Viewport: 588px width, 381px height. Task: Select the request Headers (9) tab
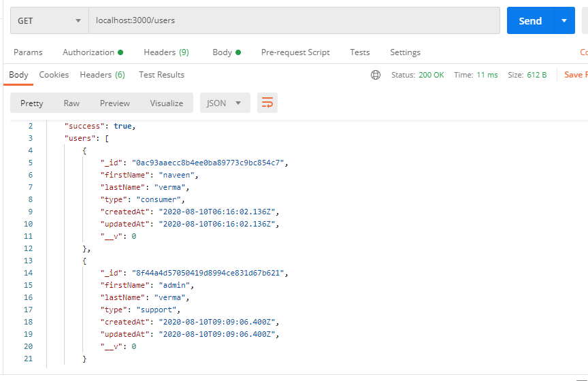166,52
